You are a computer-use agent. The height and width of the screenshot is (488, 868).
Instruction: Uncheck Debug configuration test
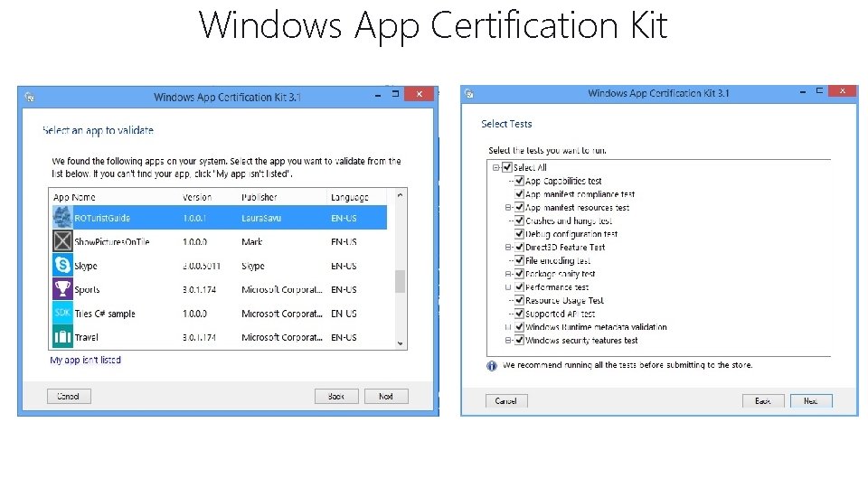519,233
